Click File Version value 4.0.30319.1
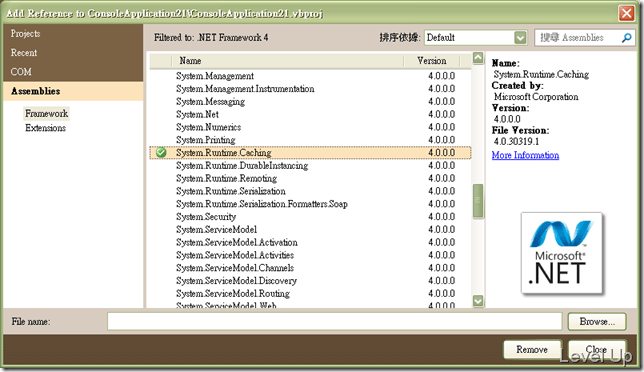The image size is (644, 372). (x=516, y=142)
